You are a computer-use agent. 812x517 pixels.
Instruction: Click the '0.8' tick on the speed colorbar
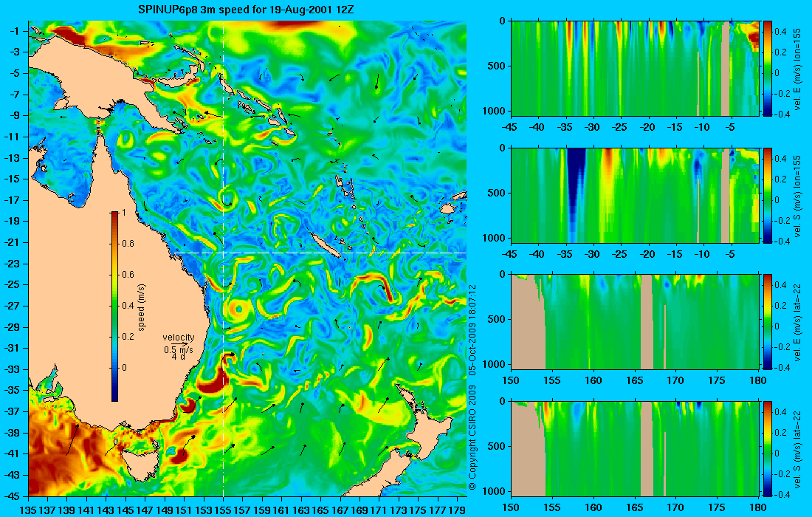(x=128, y=244)
